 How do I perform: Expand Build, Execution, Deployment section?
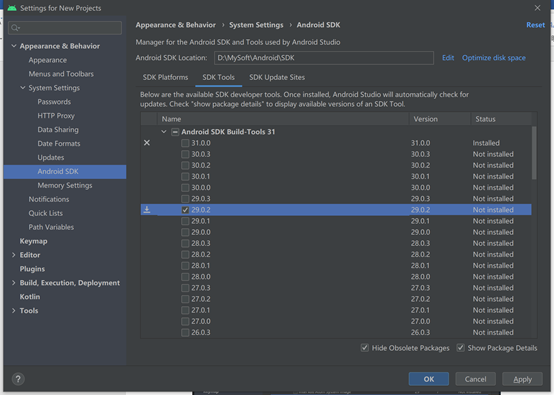click(13, 283)
